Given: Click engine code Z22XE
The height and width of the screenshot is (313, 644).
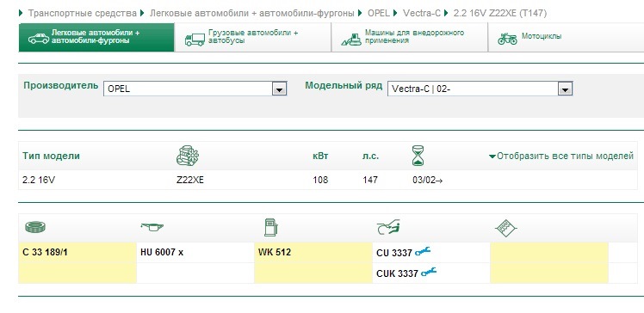Looking at the screenshot, I should coord(189,180).
